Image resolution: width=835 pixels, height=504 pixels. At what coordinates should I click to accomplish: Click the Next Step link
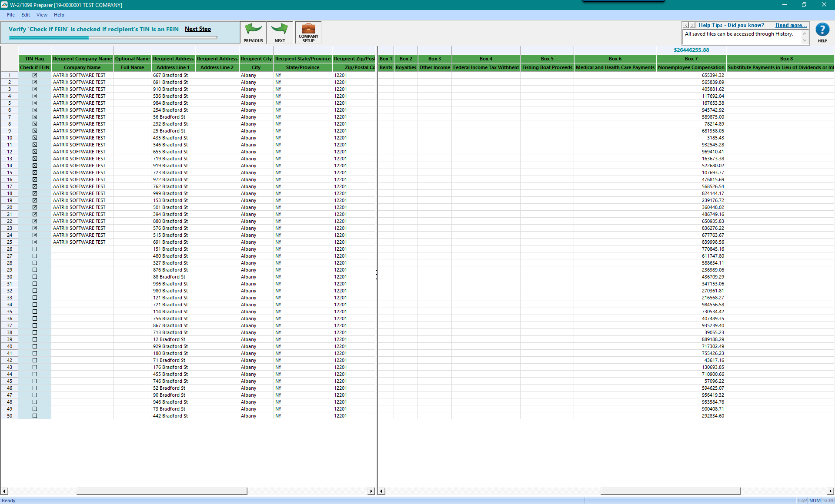tap(197, 29)
